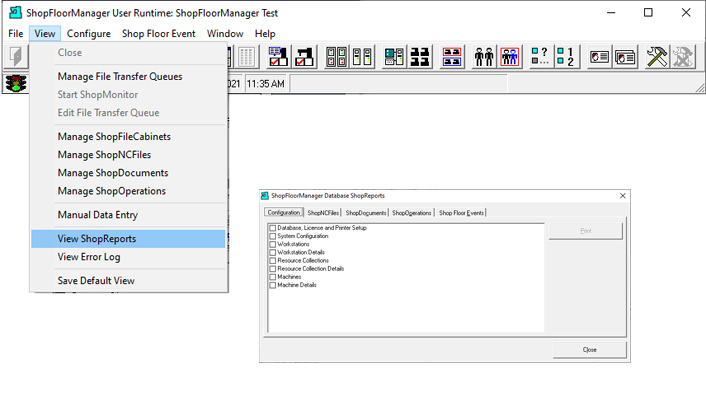The image size is (706, 397).
Task: Click the two black people silhouettes icon
Action: [x=484, y=57]
